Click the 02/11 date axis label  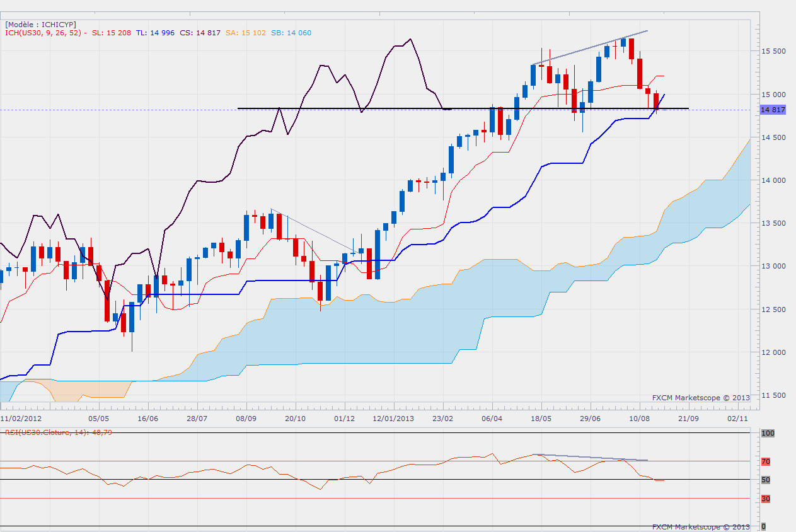coord(737,418)
